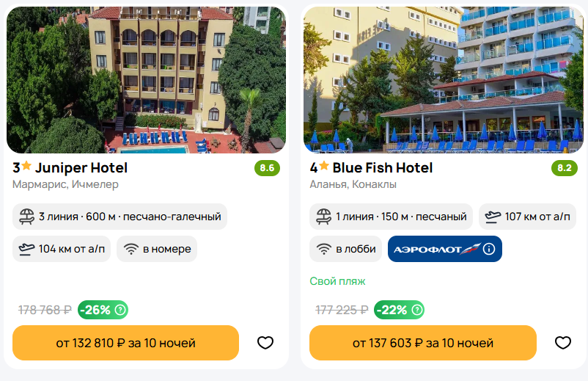Add Juniper Hotel to favorites heart
The image size is (588, 381).
coord(265,343)
